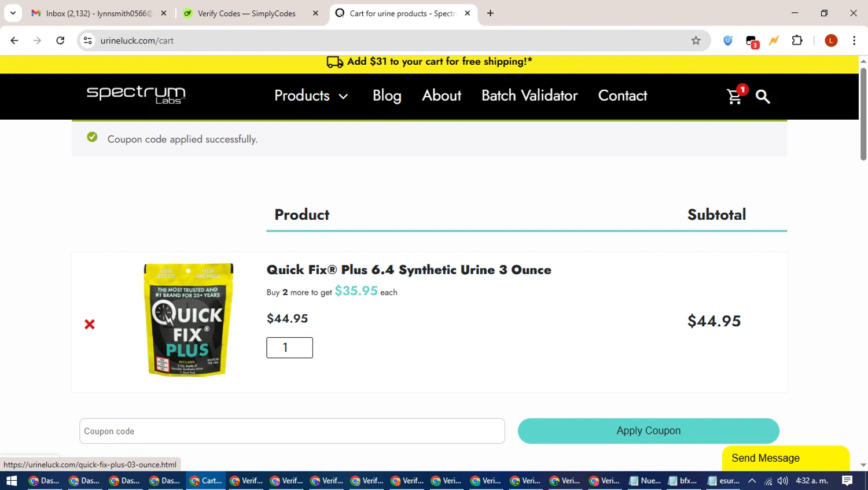Click the Send Message chat button

tap(785, 458)
